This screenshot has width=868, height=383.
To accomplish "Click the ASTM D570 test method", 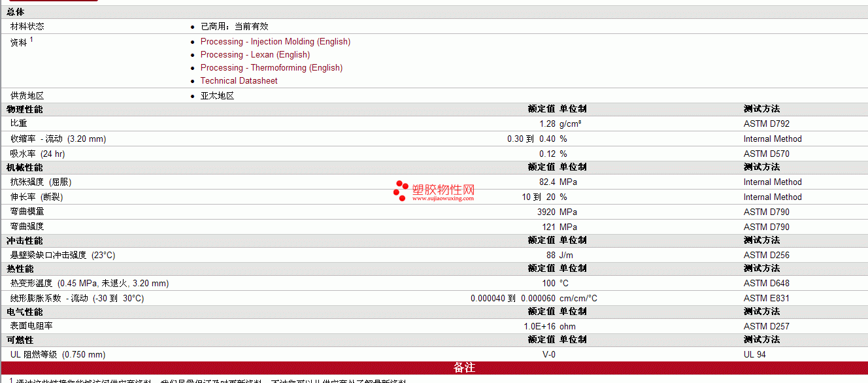I will [x=766, y=154].
